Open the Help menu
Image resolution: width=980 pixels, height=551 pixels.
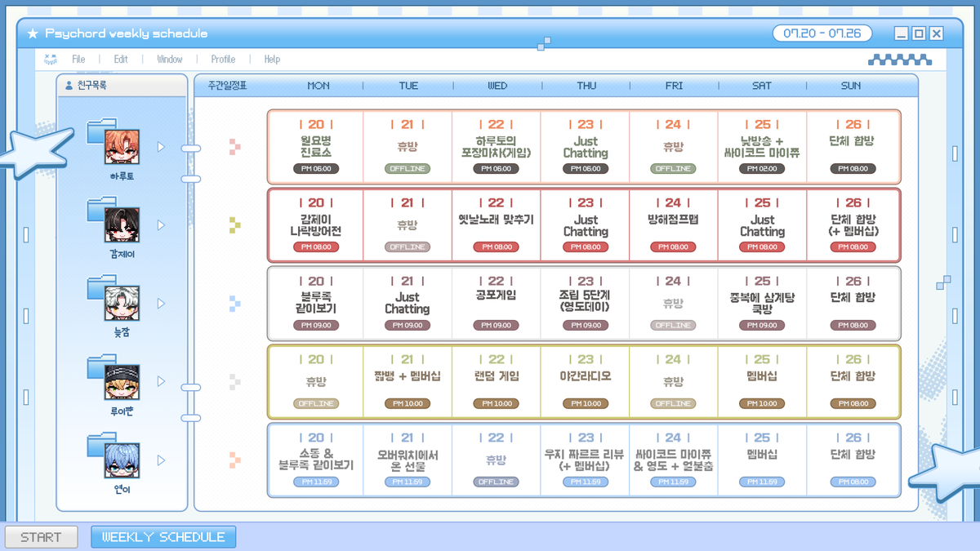(x=272, y=60)
